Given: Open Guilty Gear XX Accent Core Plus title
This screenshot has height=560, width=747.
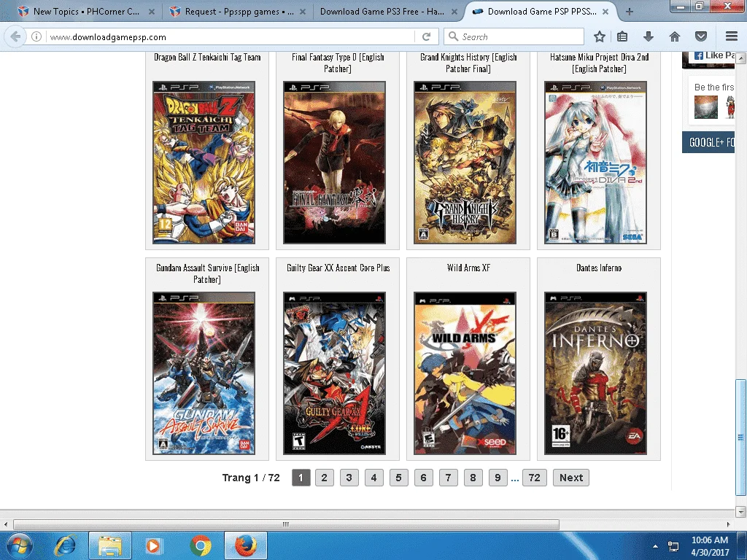Looking at the screenshot, I should click(x=338, y=268).
